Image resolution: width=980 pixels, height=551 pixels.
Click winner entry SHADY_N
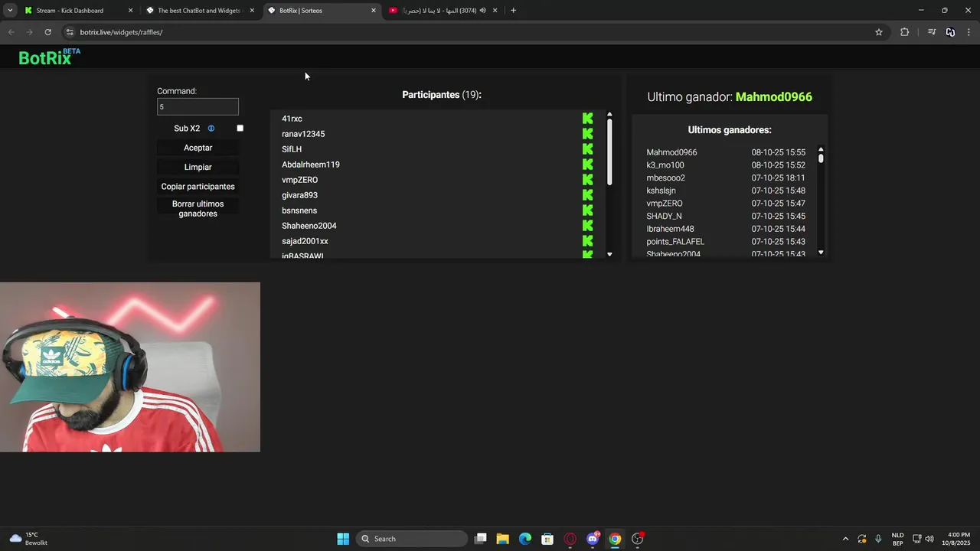tap(664, 216)
